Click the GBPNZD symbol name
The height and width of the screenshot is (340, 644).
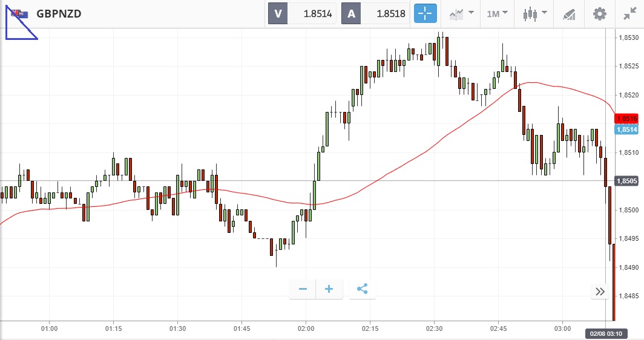[59, 13]
